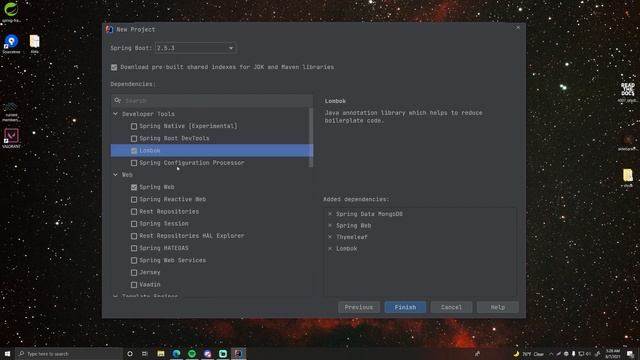Click the taskbar clock and date
The width and height of the screenshot is (640, 360).
[613, 354]
